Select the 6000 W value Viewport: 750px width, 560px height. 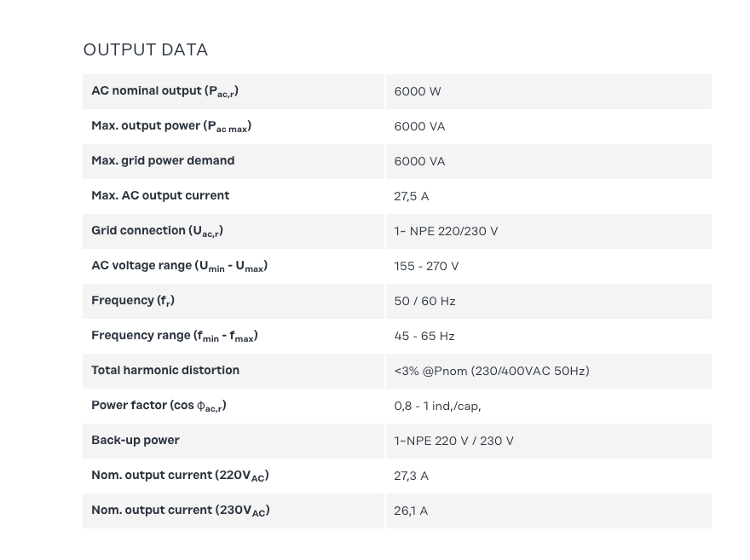point(418,92)
